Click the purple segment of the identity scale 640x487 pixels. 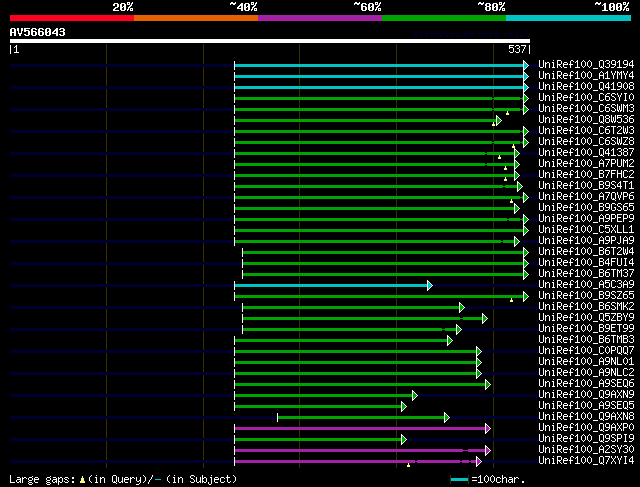pyautogui.click(x=320, y=18)
